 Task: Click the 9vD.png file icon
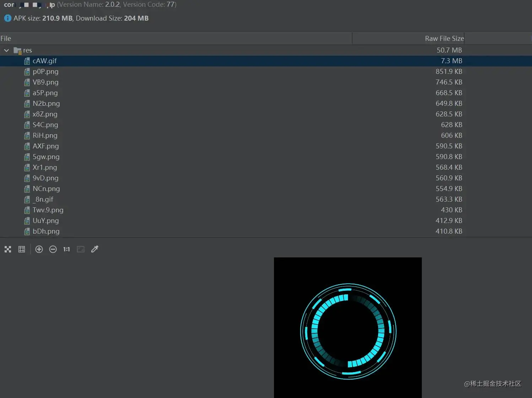27,178
